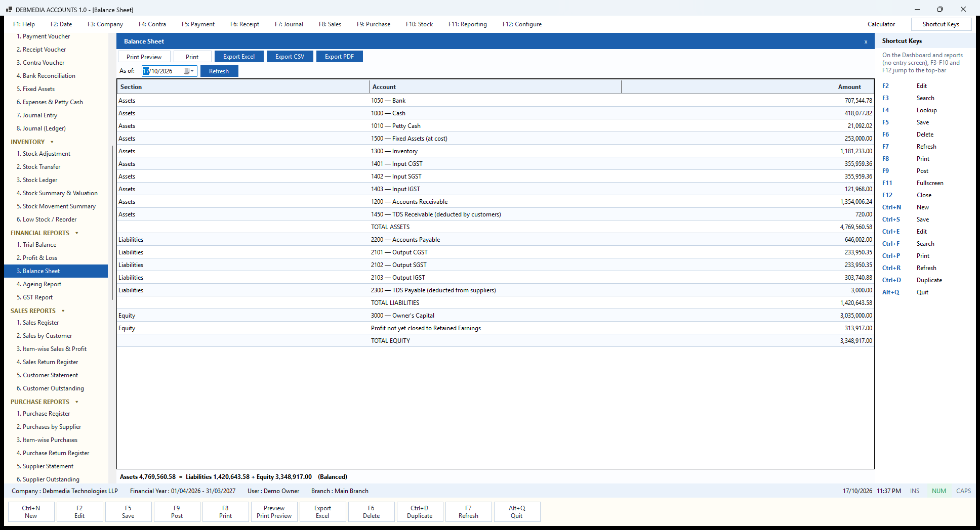
Task: Click the sidebar vertical scrollbar
Action: [x=112, y=223]
